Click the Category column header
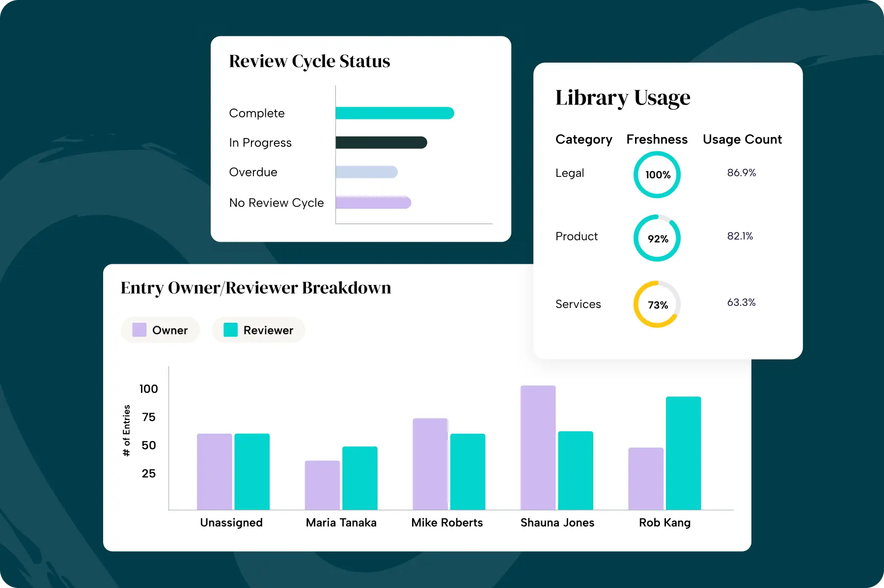Image resolution: width=884 pixels, height=588 pixels. point(583,140)
